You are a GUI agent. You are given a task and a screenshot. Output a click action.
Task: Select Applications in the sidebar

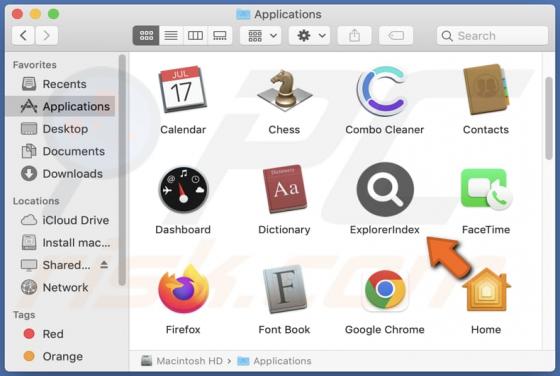tap(61, 106)
